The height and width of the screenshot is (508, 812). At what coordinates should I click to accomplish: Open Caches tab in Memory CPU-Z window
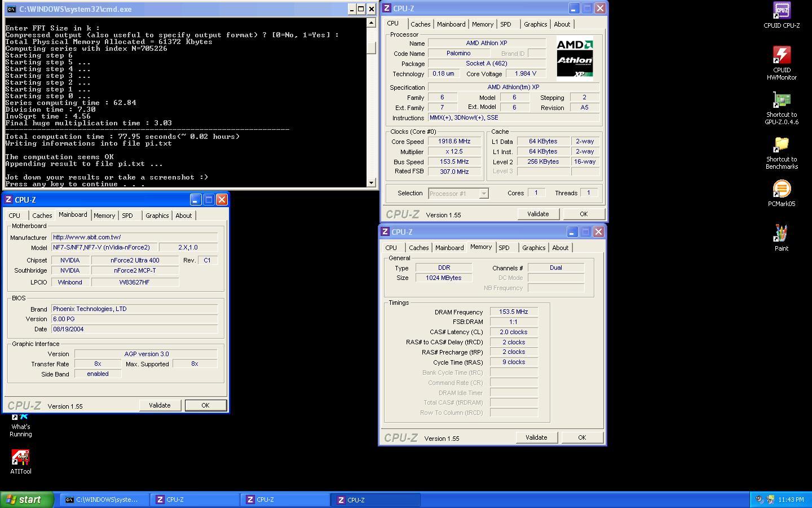pyautogui.click(x=418, y=248)
